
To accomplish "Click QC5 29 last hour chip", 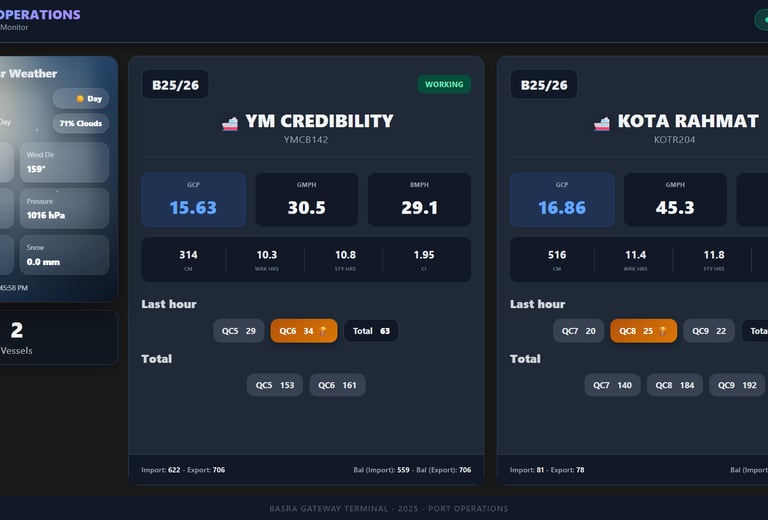I will [x=239, y=331].
